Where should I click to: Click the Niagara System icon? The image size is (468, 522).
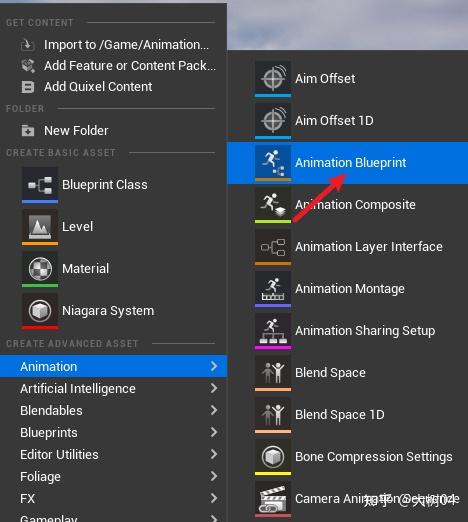coord(40,311)
